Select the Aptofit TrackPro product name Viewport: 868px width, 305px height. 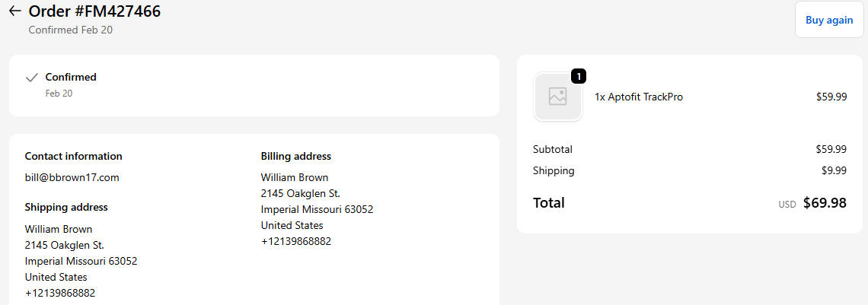[638, 97]
